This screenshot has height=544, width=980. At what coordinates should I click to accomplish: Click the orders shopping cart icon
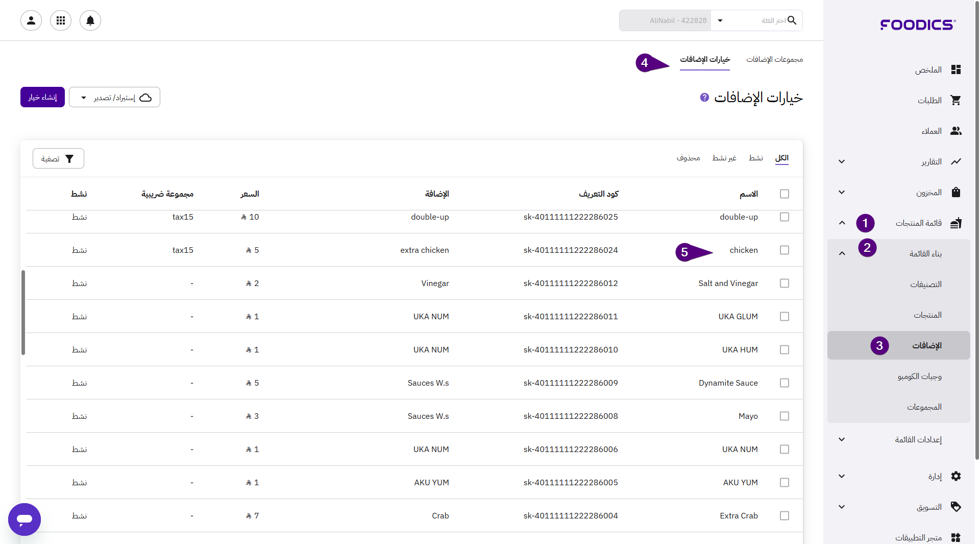(955, 100)
